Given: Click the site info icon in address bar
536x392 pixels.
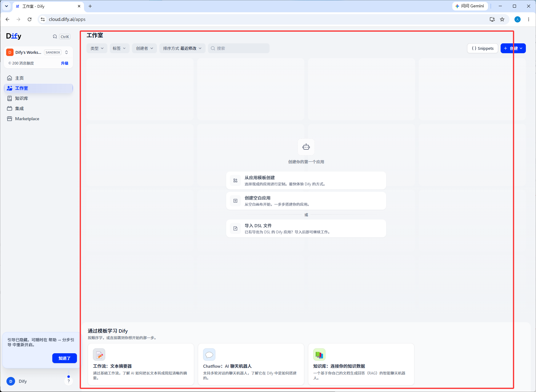Looking at the screenshot, I should coord(43,19).
